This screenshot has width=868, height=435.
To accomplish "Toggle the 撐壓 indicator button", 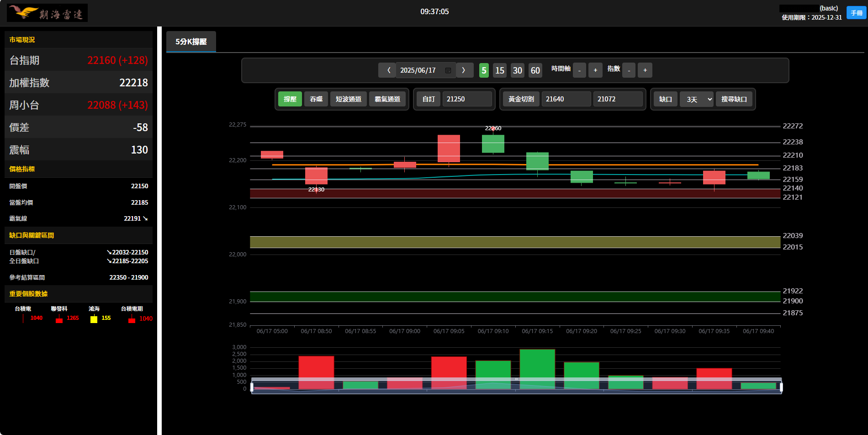I will click(290, 99).
